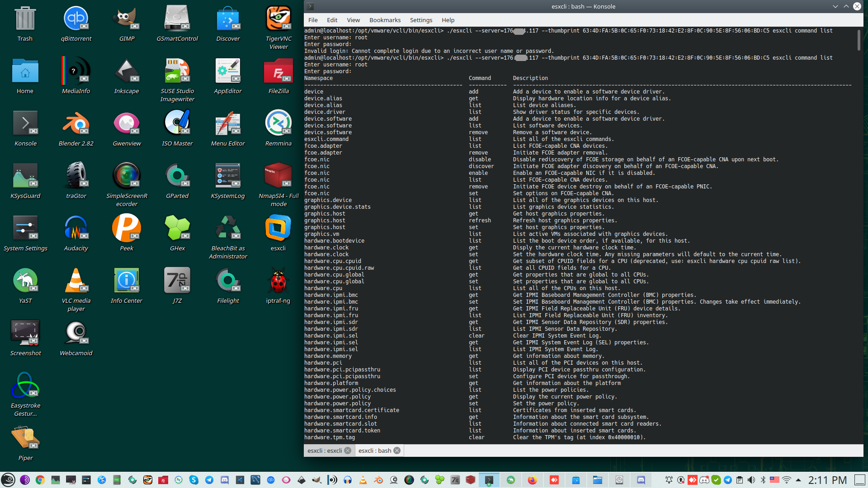
Task: Open the Bookmarks menu in Konsole
Action: [x=385, y=20]
